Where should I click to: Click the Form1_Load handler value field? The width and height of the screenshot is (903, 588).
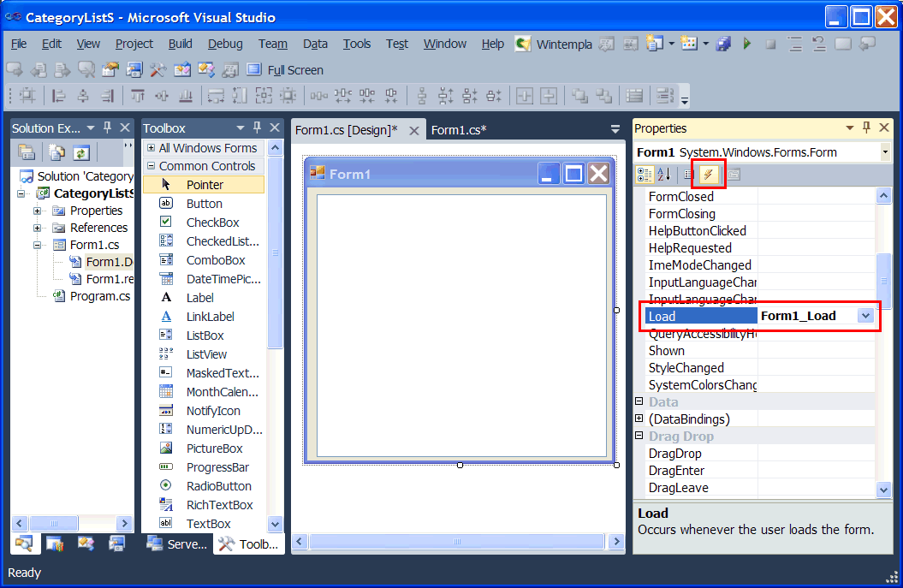(808, 316)
